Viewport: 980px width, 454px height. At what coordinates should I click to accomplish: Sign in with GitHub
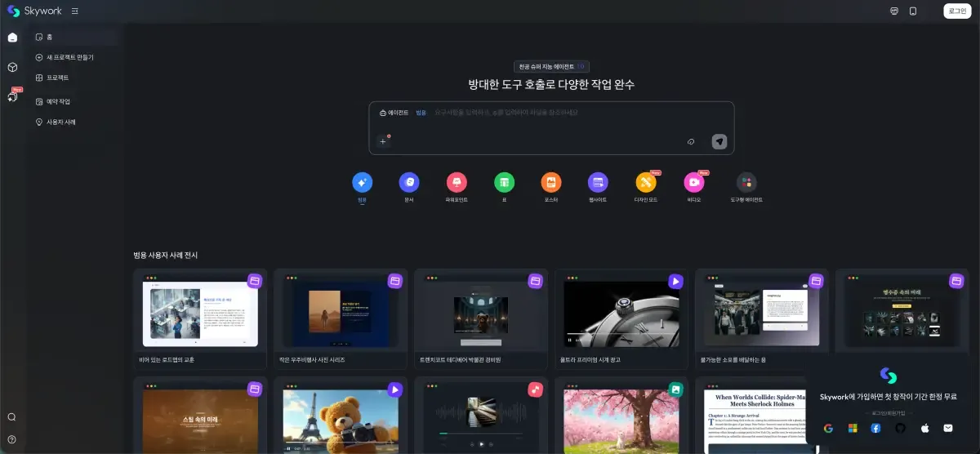click(900, 428)
